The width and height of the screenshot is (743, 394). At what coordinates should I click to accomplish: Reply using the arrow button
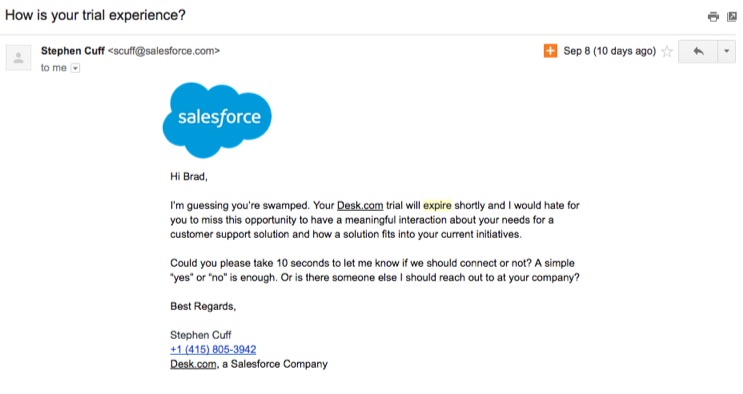click(x=698, y=51)
